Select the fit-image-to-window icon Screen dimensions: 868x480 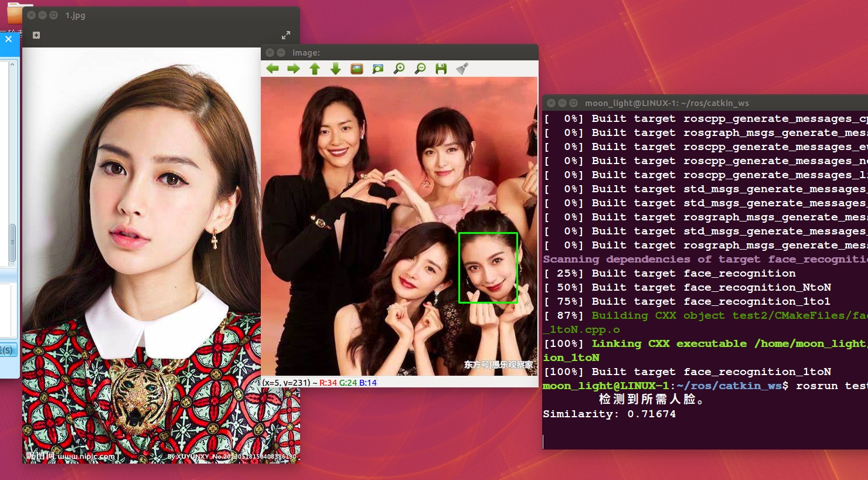[358, 69]
